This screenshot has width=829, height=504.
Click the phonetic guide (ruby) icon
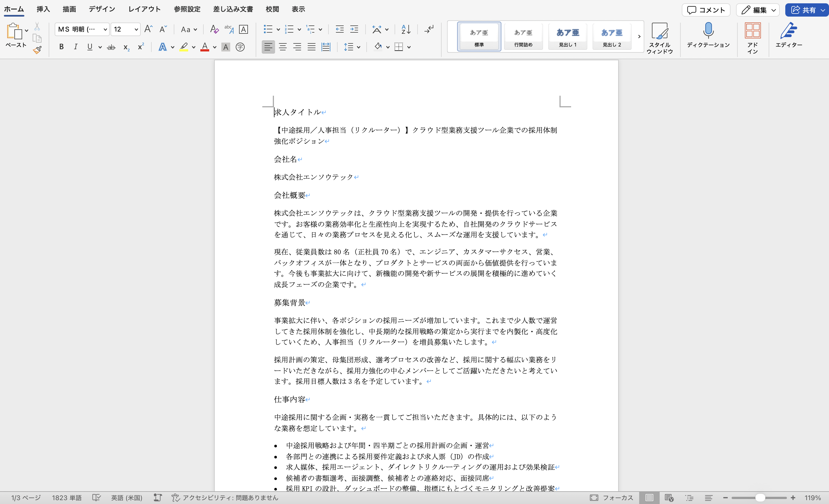(x=229, y=29)
